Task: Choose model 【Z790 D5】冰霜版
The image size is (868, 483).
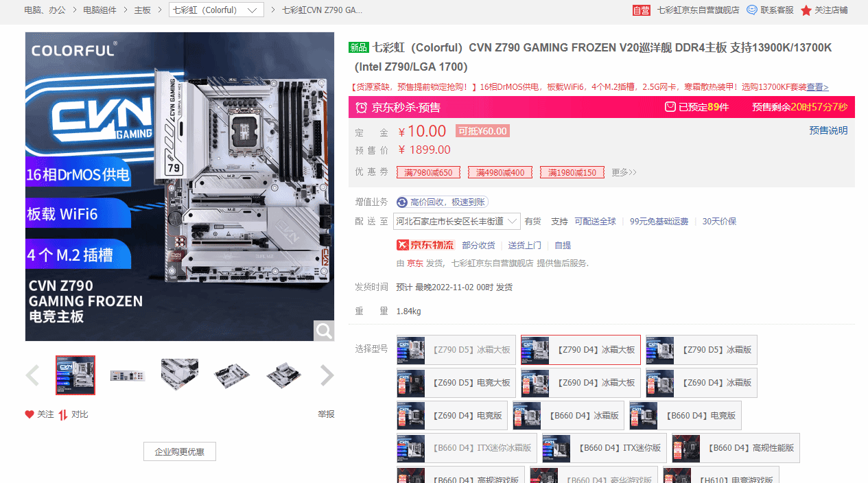Action: pos(701,350)
